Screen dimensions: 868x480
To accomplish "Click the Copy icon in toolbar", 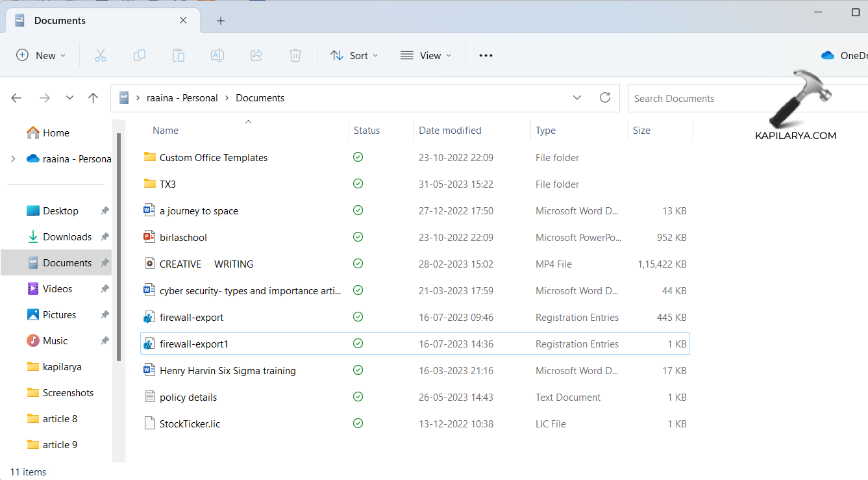I will tap(140, 56).
